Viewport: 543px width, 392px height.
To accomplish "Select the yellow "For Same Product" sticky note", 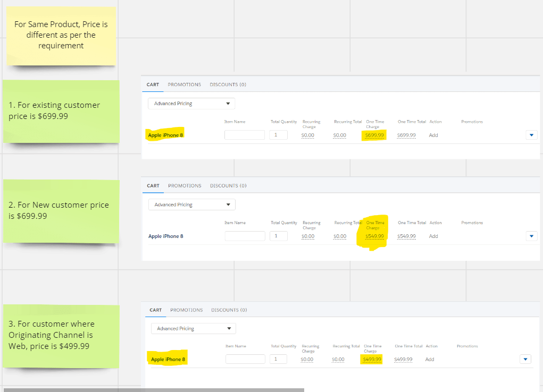I will click(x=61, y=35).
